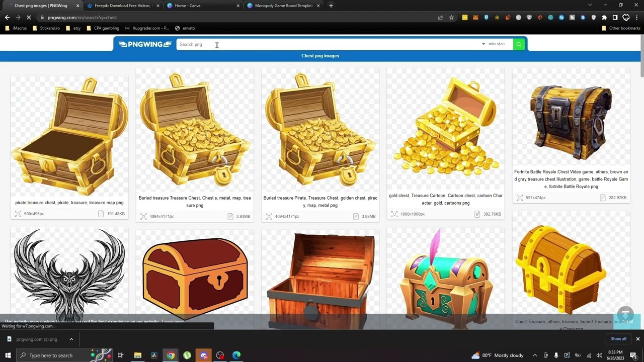Open the weather widget showing 80°F
The image size is (644, 362).
[498, 355]
